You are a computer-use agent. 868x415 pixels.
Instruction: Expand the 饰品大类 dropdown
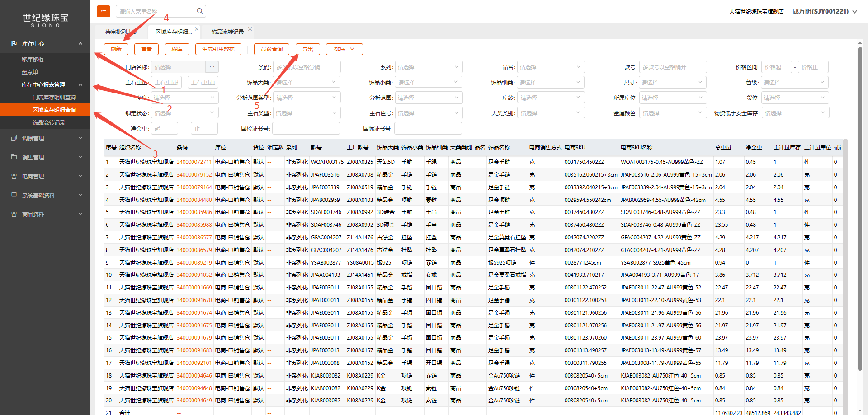307,82
